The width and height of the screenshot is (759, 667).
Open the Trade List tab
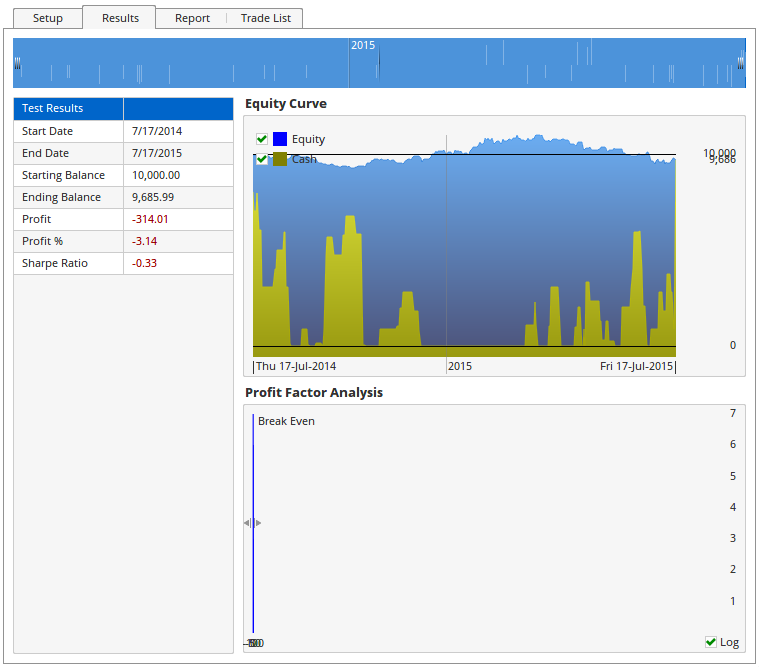point(266,18)
